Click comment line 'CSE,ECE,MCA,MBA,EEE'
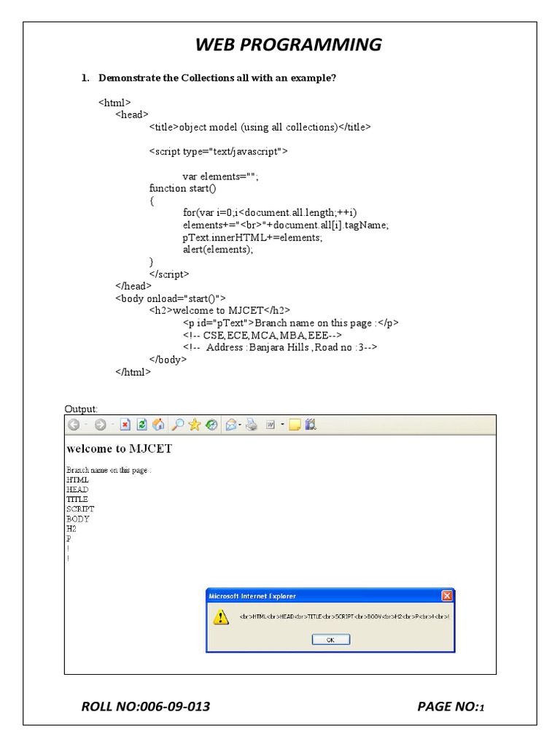Image resolution: width=560 pixels, height=747 pixels. pos(262,335)
